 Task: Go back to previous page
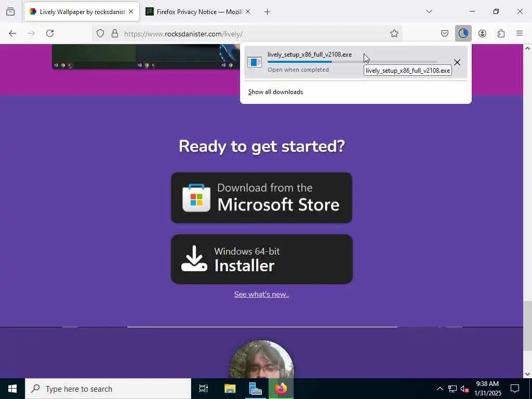[12, 33]
